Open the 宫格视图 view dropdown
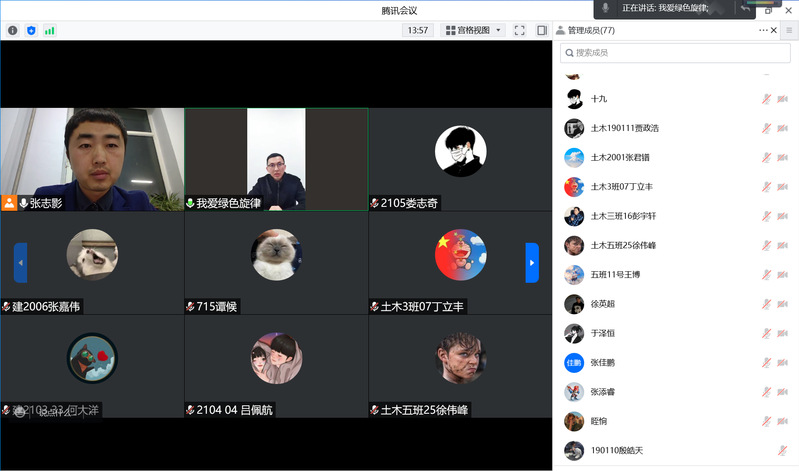 click(x=473, y=31)
